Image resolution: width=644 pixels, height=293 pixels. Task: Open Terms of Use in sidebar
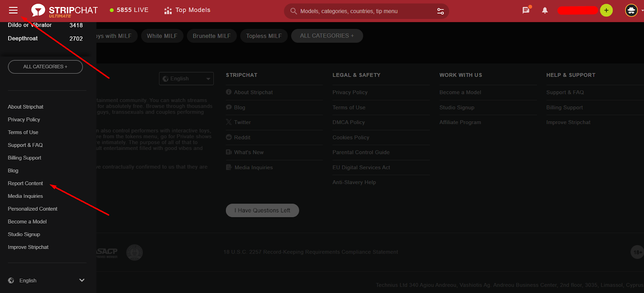23,132
